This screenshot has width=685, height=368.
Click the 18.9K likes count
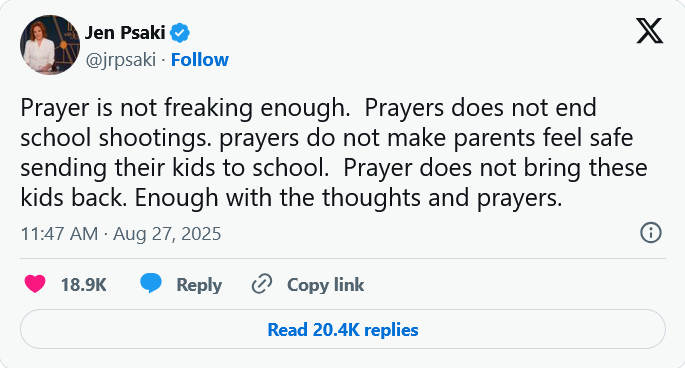[x=83, y=285]
